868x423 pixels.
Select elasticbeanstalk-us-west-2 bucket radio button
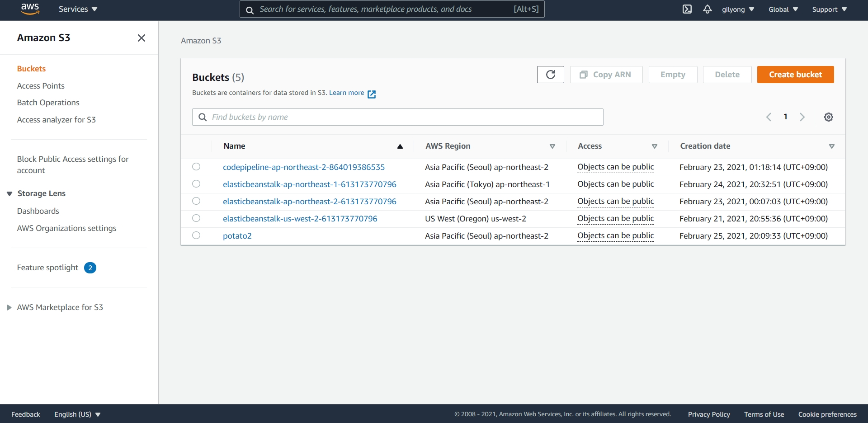pyautogui.click(x=196, y=218)
